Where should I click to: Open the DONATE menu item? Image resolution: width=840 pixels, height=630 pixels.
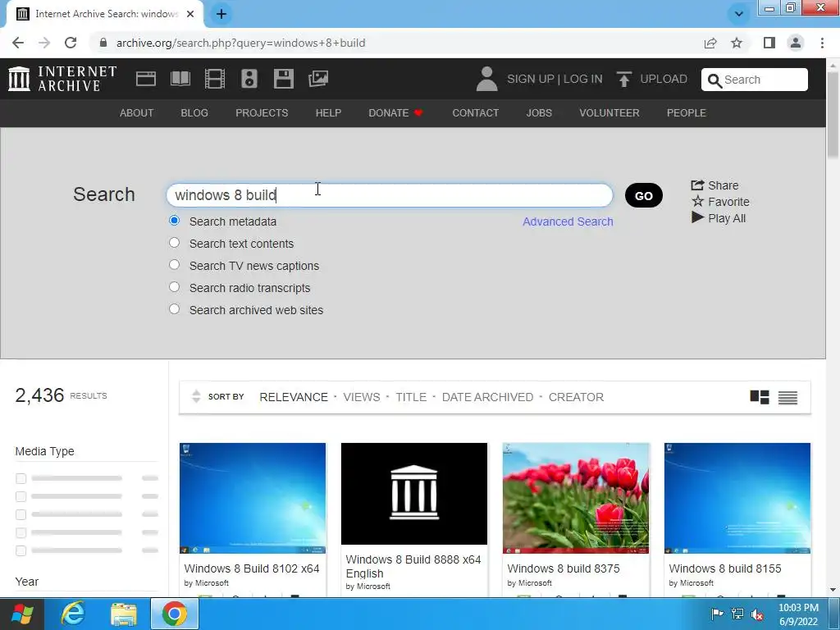[396, 113]
